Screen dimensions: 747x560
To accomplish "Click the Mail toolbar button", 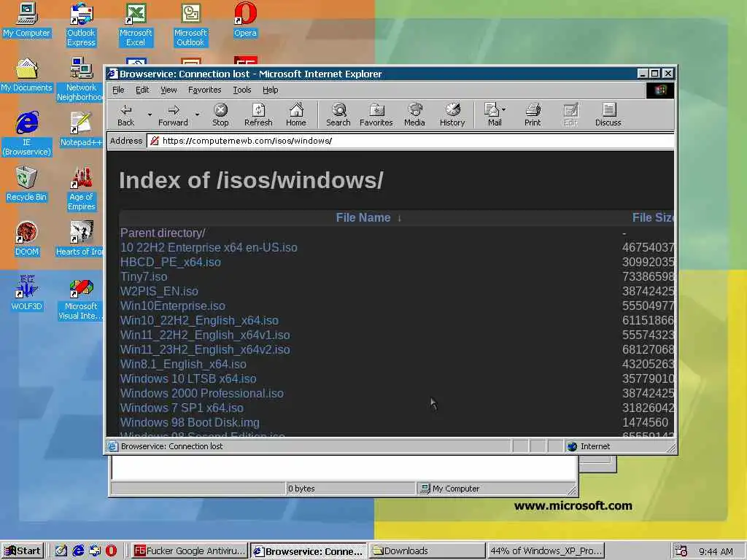I will tap(492, 114).
